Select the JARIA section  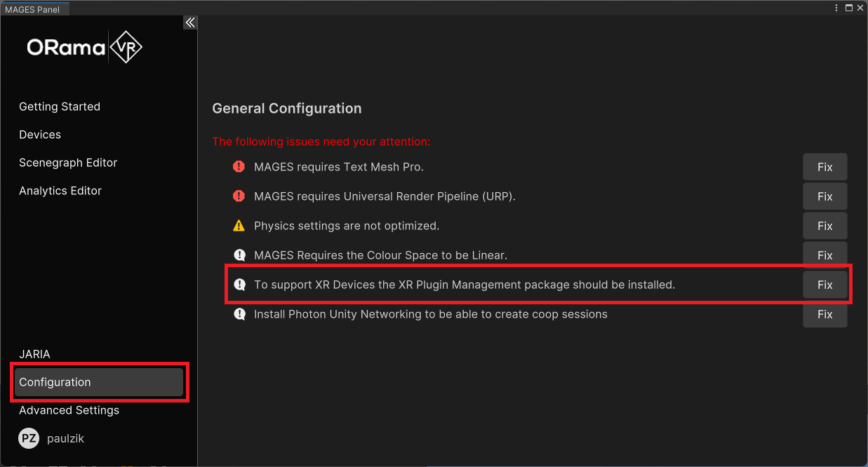click(x=34, y=354)
